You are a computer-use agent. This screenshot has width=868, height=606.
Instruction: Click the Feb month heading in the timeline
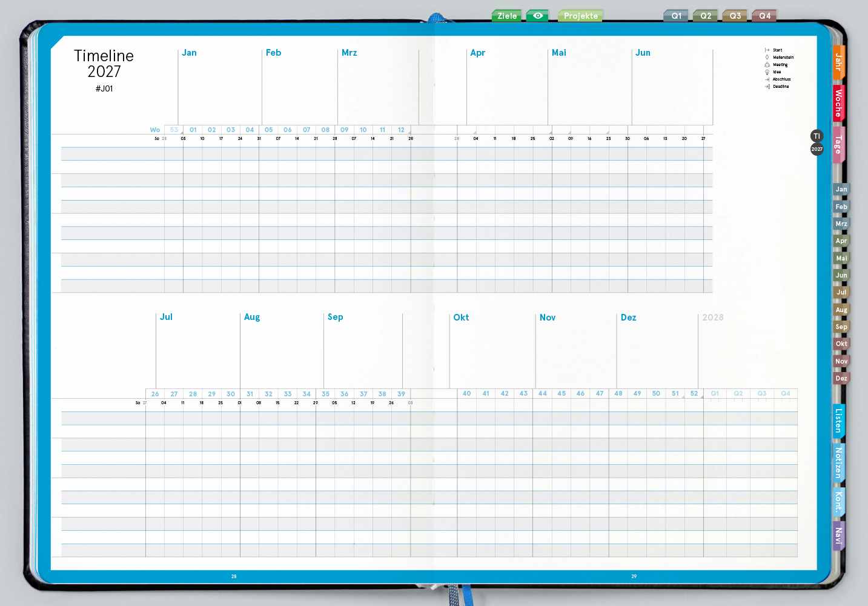(x=273, y=53)
